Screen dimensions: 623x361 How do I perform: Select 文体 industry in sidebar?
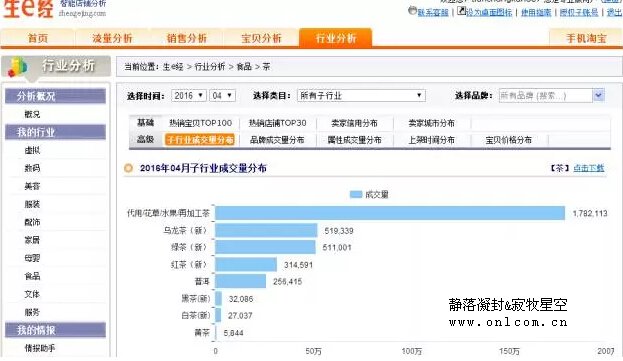[x=32, y=294]
